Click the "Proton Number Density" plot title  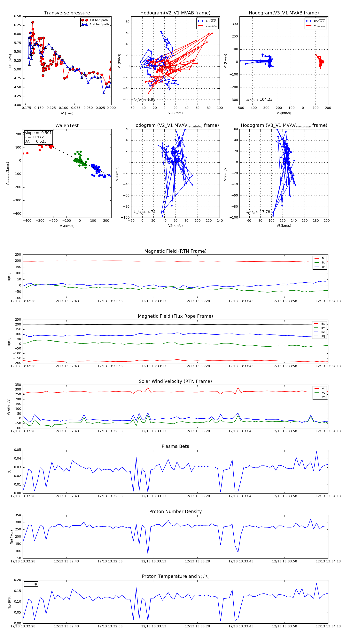point(175,511)
